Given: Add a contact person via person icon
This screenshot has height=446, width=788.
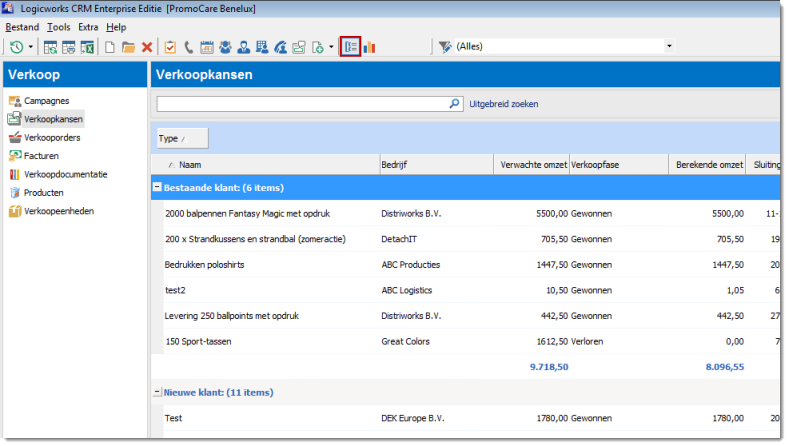Looking at the screenshot, I should click(244, 47).
